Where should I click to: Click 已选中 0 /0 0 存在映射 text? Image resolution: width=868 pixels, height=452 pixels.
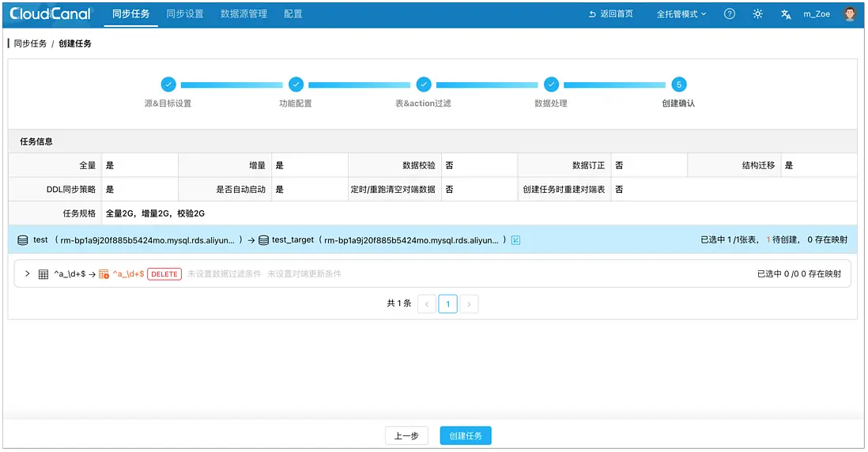click(799, 274)
